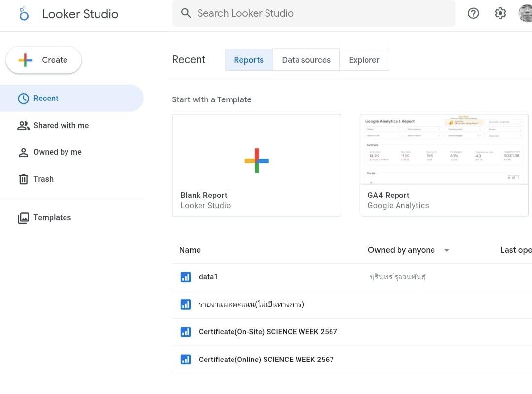Open the Blank Report template card
Viewport: 532px width, 394px height.
[x=257, y=165]
